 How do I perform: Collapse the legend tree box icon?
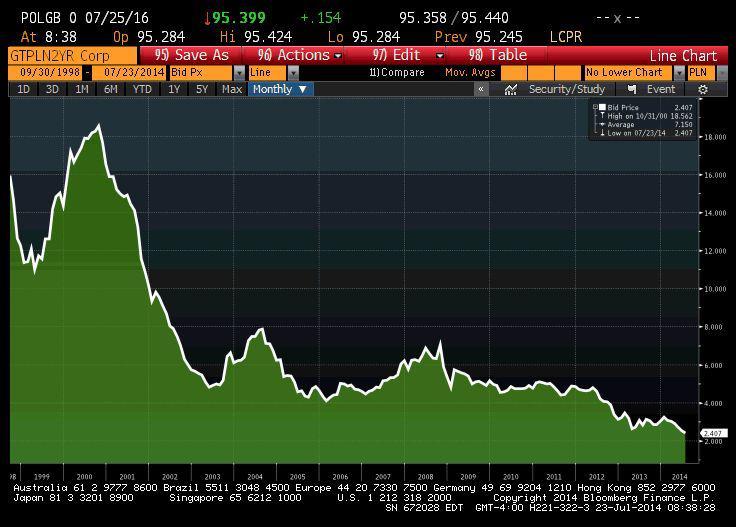[x=595, y=106]
